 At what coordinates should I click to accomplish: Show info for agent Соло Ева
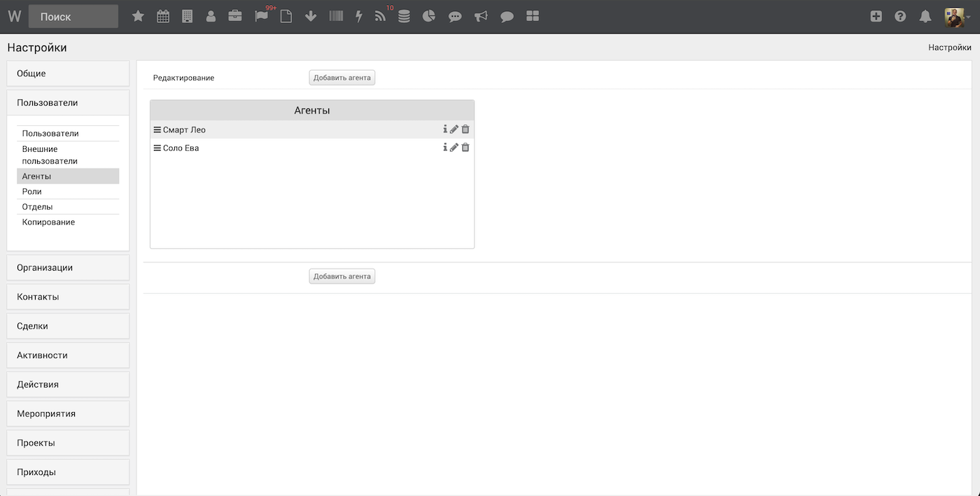click(444, 148)
